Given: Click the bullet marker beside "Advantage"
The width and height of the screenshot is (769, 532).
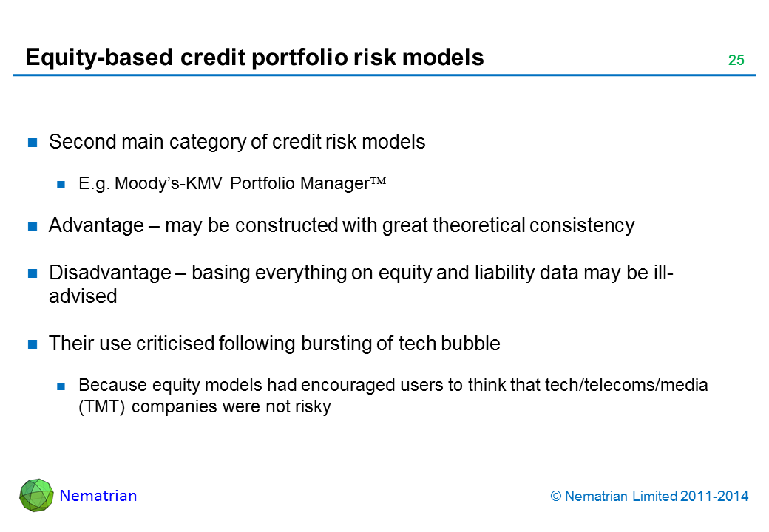Looking at the screenshot, I should [33, 227].
